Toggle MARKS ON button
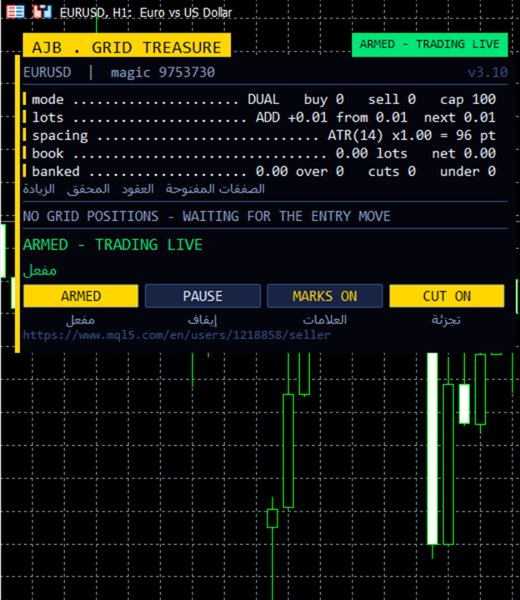 (x=325, y=296)
